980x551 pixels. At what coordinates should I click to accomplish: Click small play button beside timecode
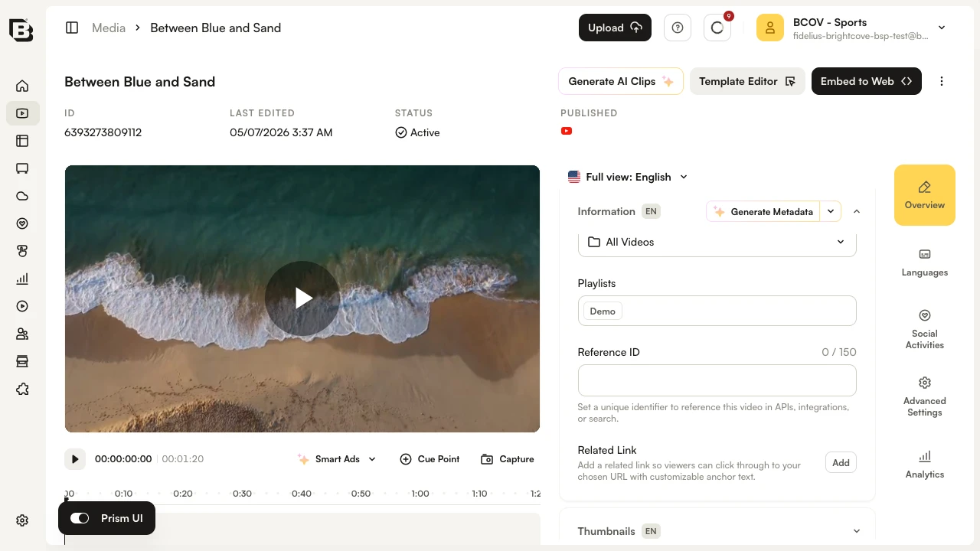pos(75,459)
